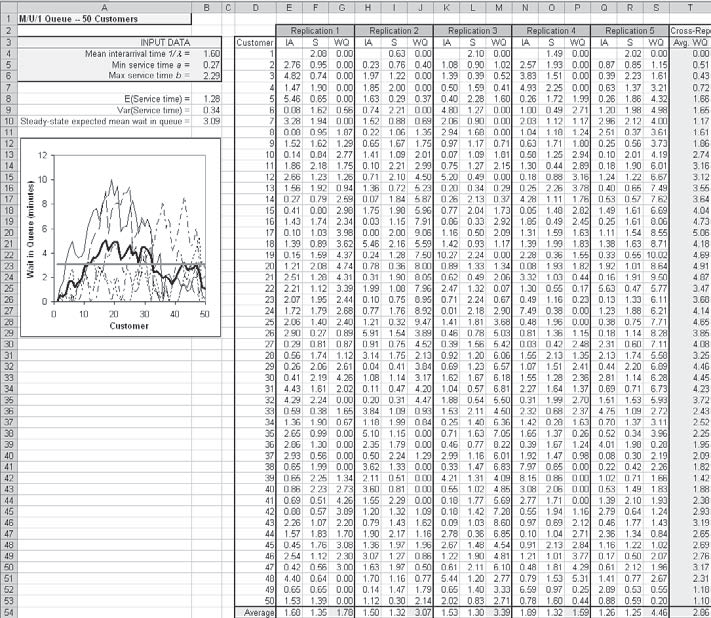711x618 pixels.
Task: Select row 54 header
Action: coord(9,613)
